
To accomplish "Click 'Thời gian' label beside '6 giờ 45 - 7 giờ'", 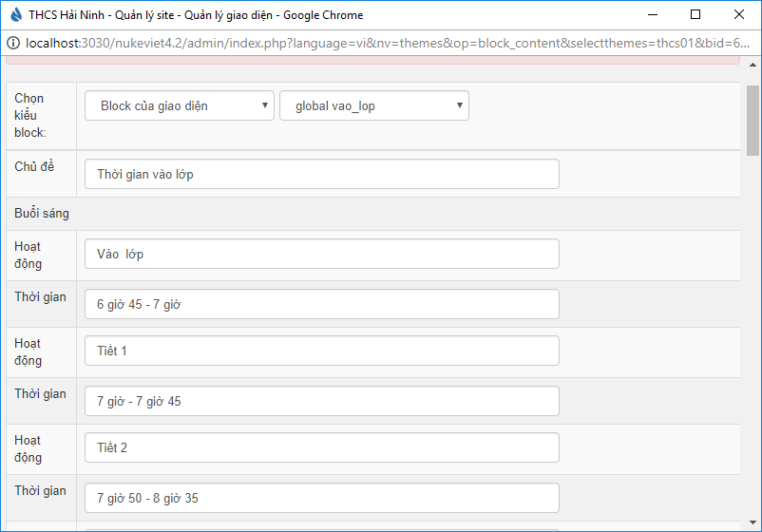I will pyautogui.click(x=40, y=296).
